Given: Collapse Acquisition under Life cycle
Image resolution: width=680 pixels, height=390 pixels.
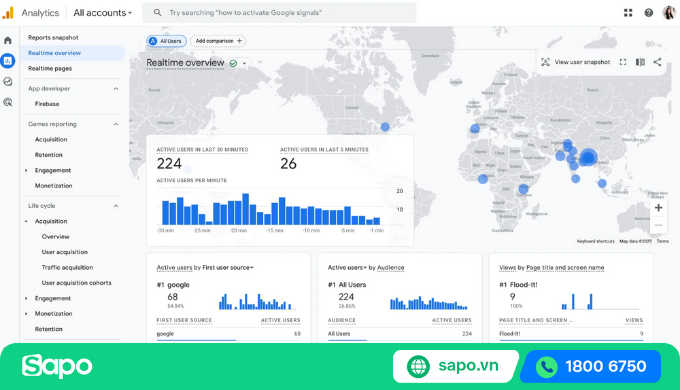Looking at the screenshot, I should 26,221.
